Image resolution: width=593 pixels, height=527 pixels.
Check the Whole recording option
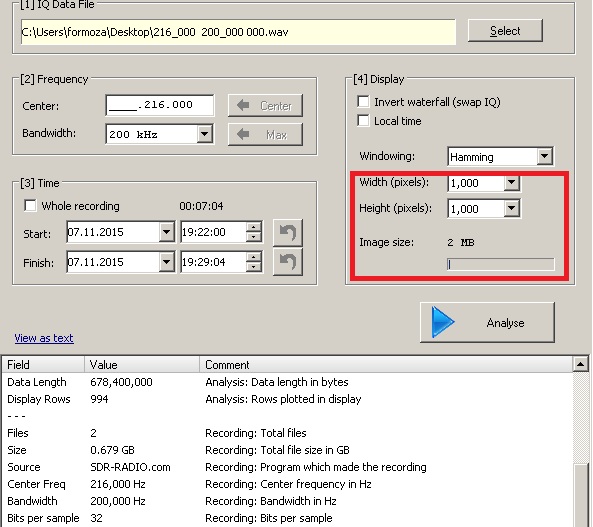click(x=30, y=206)
